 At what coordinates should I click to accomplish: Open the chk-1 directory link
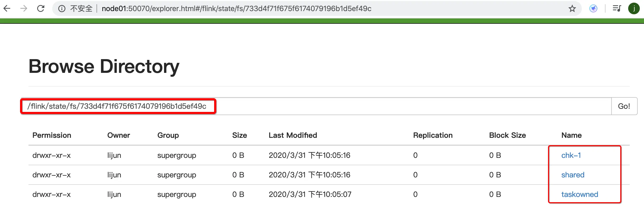click(x=571, y=155)
